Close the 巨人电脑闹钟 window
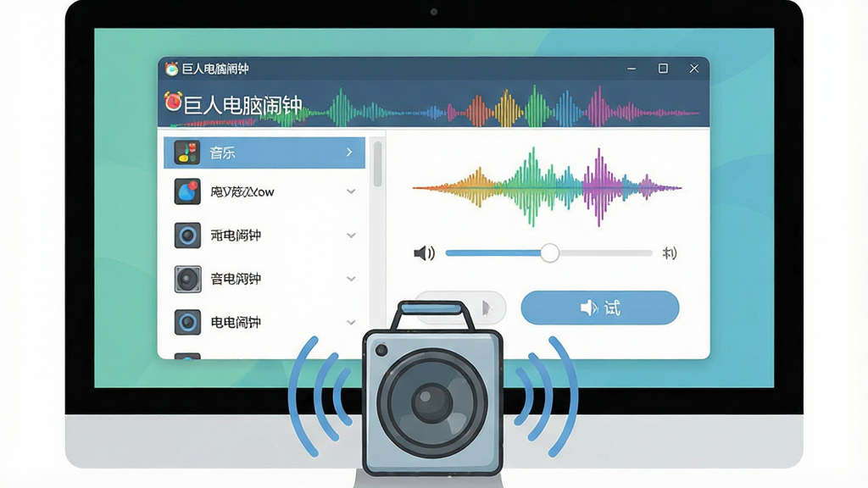 click(694, 69)
